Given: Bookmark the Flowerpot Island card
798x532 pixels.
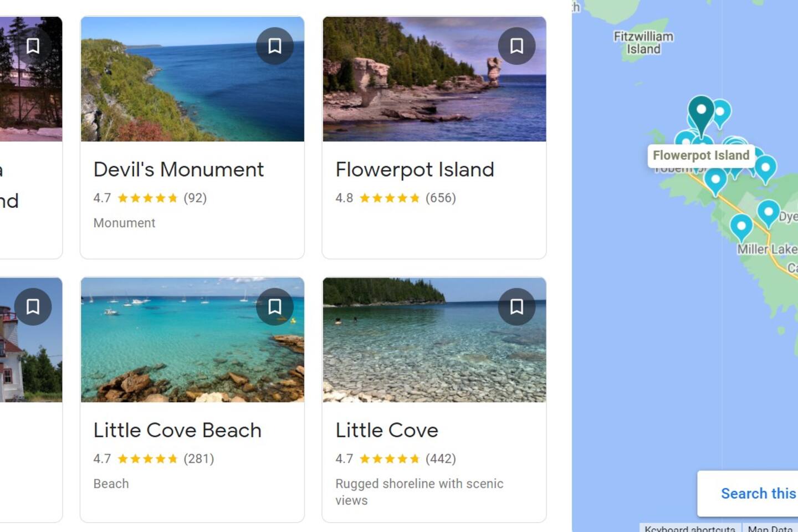Looking at the screenshot, I should point(516,46).
